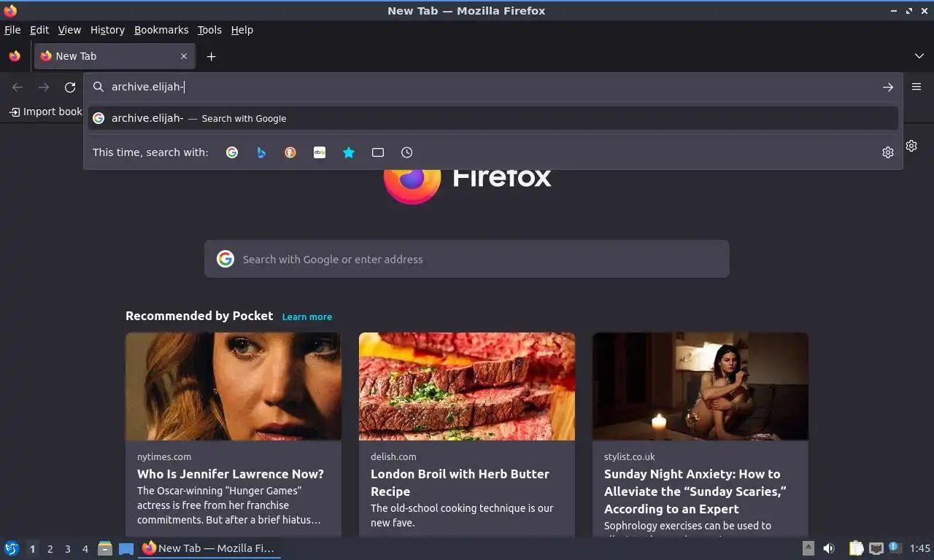Open 'Who Is Jennifer Lawrence Now?' headline
The width and height of the screenshot is (934, 560).
(231, 474)
